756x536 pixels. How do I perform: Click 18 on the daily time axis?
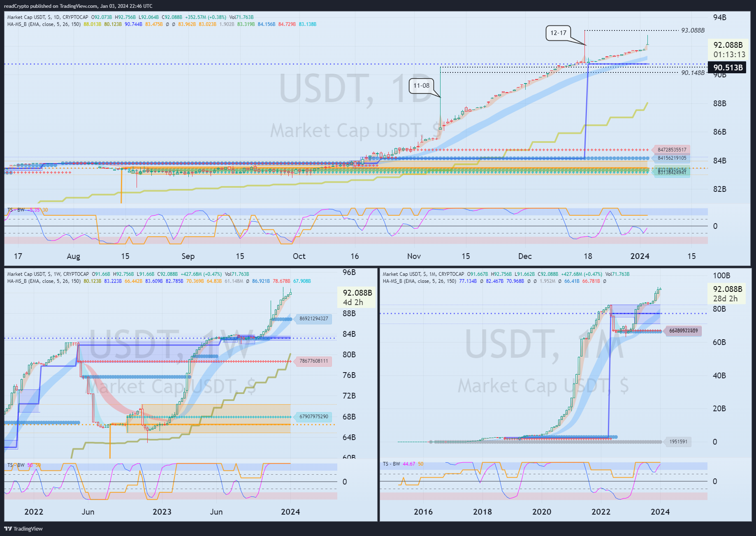[588, 256]
